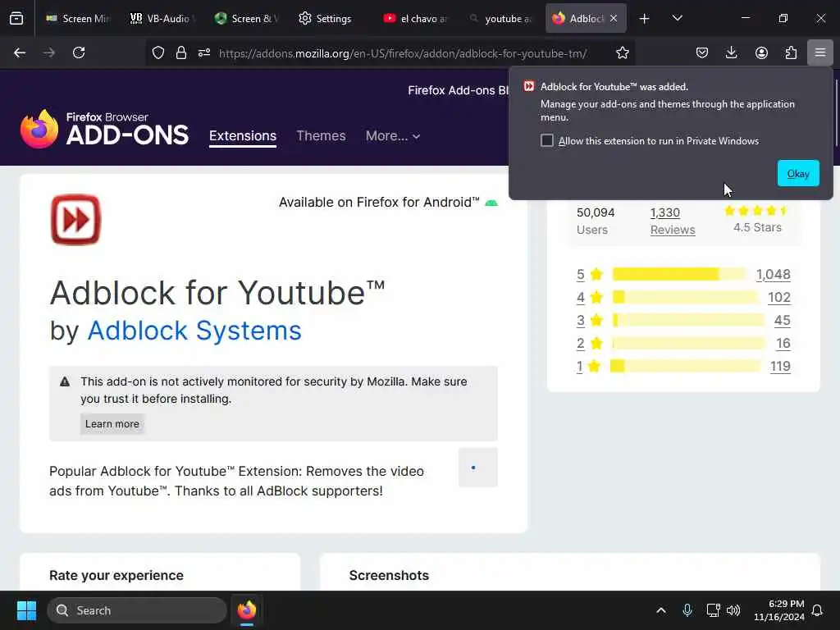Image resolution: width=840 pixels, height=630 pixels.
Task: Filter reviews by 5 stars row
Action: pyautogui.click(x=683, y=274)
